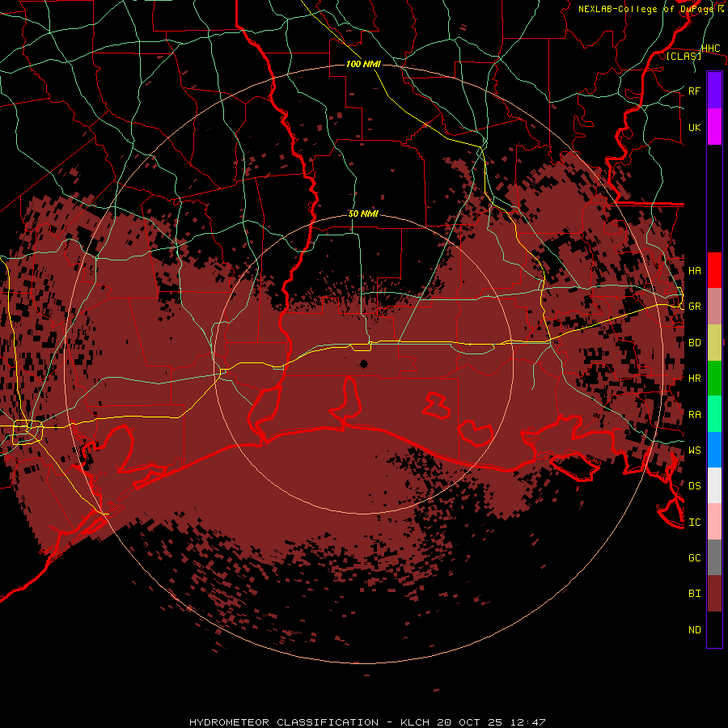The width and height of the screenshot is (728, 728).
Task: Click the WS blue legend swatch
Action: (x=714, y=450)
